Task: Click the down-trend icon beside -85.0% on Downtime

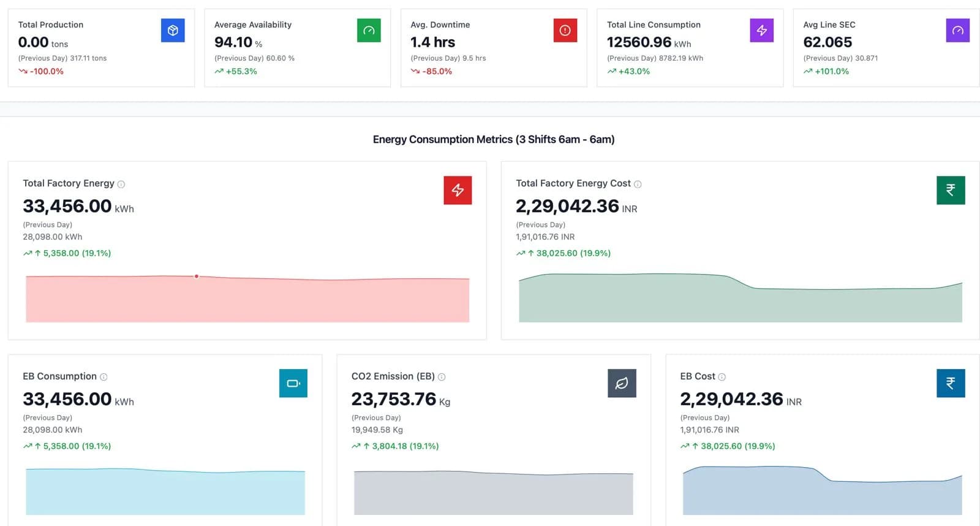Action: point(415,71)
